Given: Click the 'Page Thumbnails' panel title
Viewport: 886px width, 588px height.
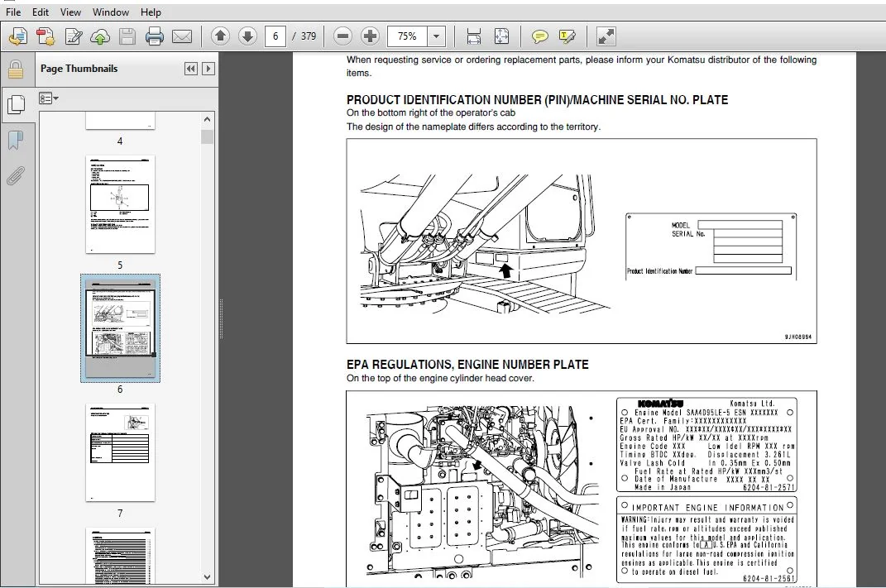Looking at the screenshot, I should [79, 69].
